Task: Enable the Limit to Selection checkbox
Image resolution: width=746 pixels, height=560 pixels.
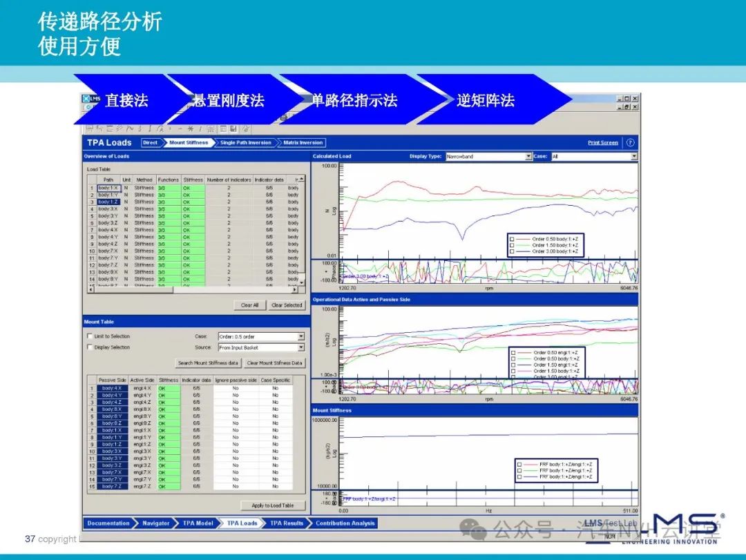Action: [x=89, y=336]
